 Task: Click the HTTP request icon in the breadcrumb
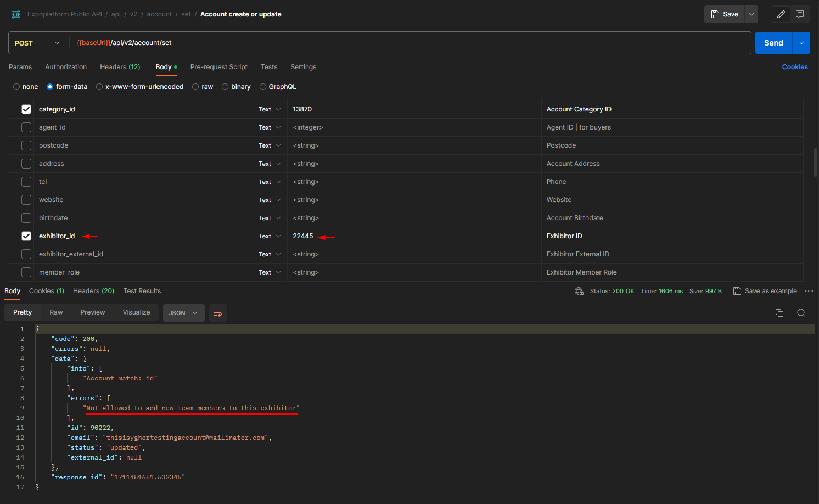tap(15, 14)
